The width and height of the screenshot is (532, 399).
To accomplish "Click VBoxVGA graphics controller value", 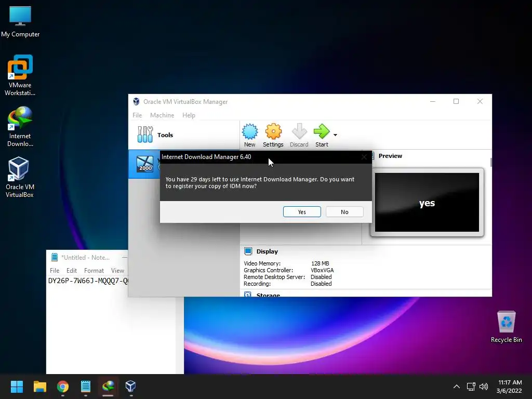I will tap(322, 270).
